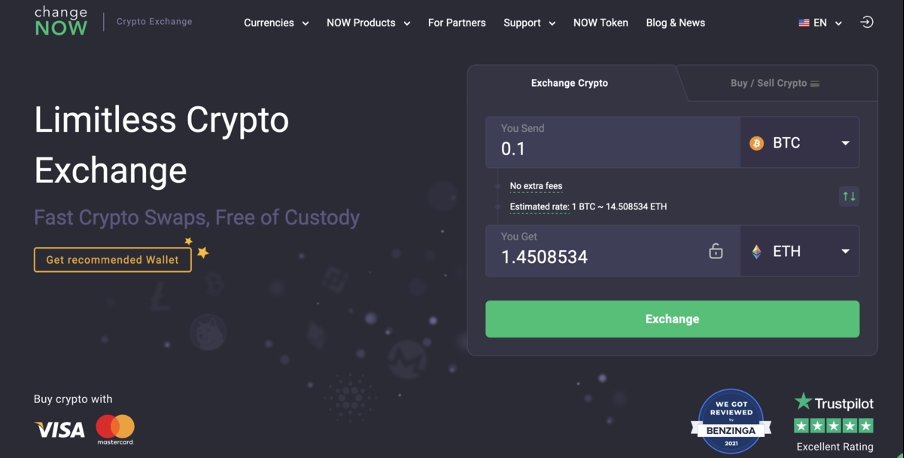This screenshot has height=458, width=904.
Task: Open the BTC currency dropdown
Action: pyautogui.click(x=800, y=142)
